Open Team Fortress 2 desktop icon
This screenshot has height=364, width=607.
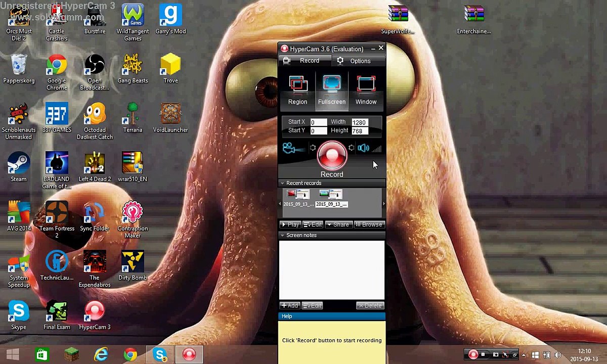pyautogui.click(x=57, y=220)
